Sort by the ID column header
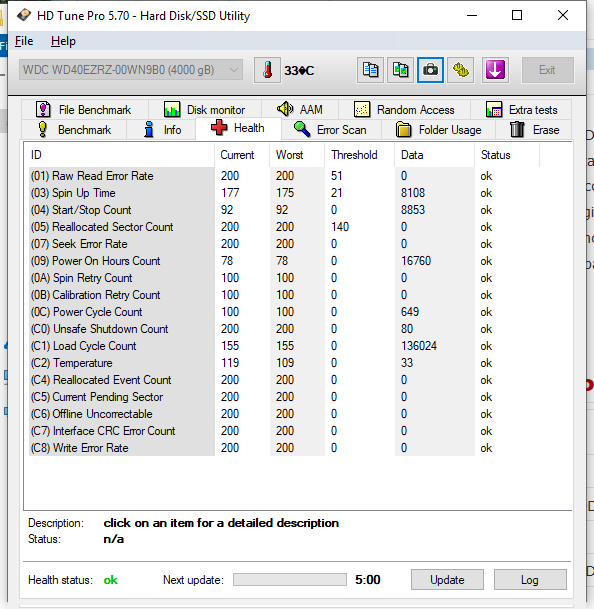The height and width of the screenshot is (609, 594). [x=119, y=155]
